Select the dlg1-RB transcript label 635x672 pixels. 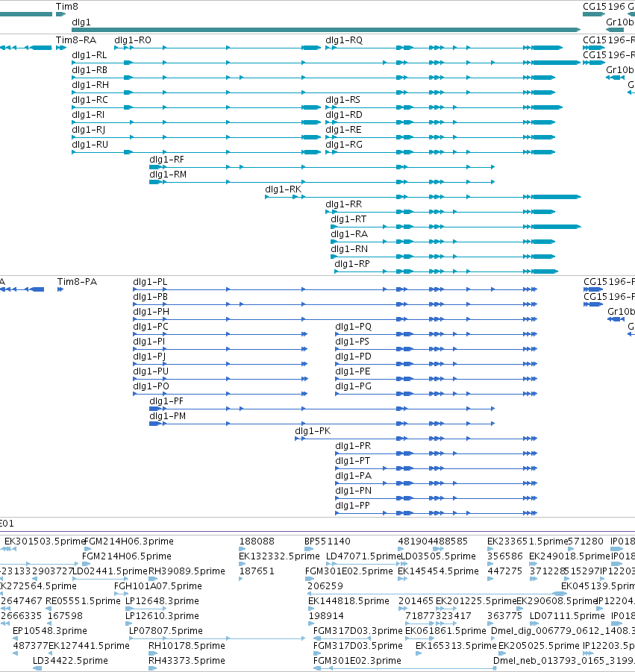click(90, 70)
